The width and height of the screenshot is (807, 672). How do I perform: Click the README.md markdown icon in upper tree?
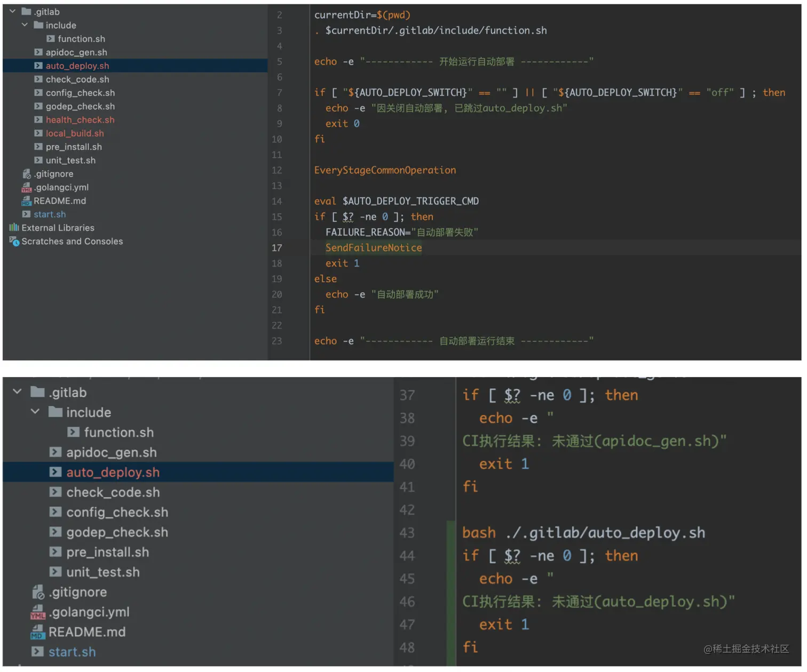coord(27,201)
